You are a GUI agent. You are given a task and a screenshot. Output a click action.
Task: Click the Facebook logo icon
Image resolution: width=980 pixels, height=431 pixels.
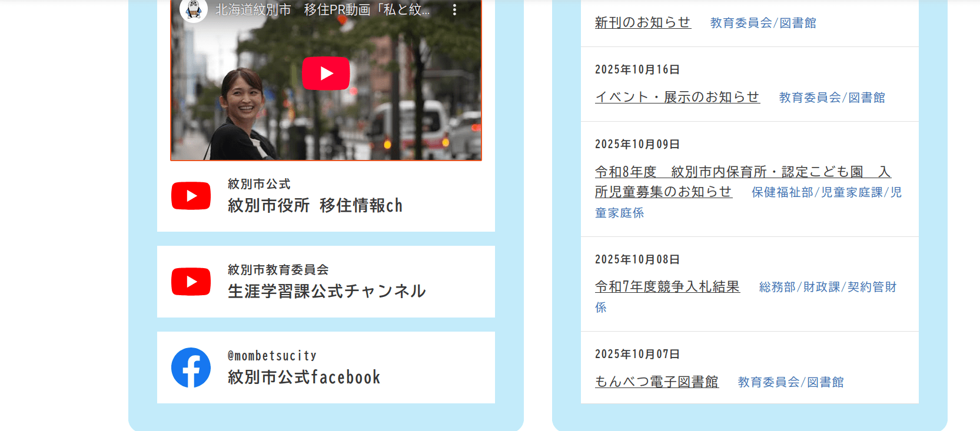pos(191,367)
